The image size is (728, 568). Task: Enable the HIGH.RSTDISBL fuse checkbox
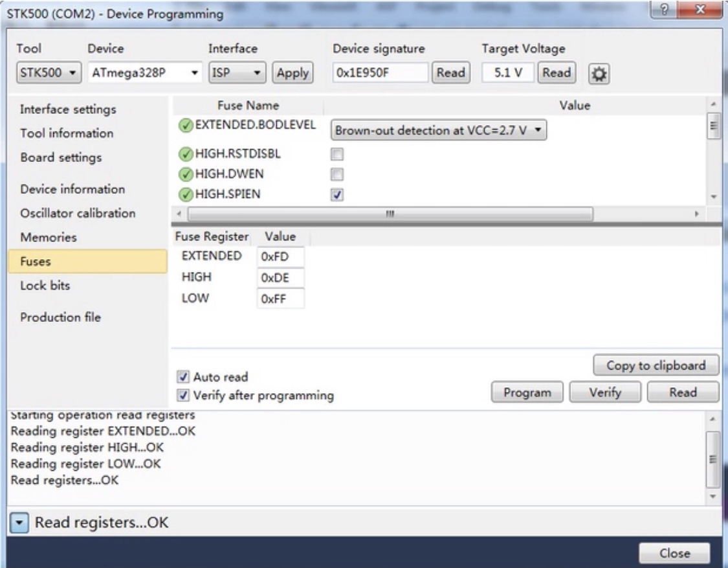click(x=337, y=154)
